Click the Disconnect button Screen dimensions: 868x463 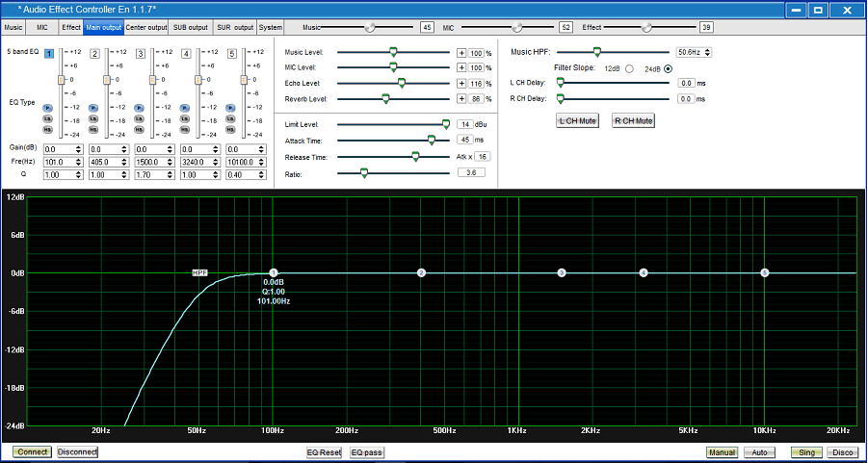coord(78,451)
